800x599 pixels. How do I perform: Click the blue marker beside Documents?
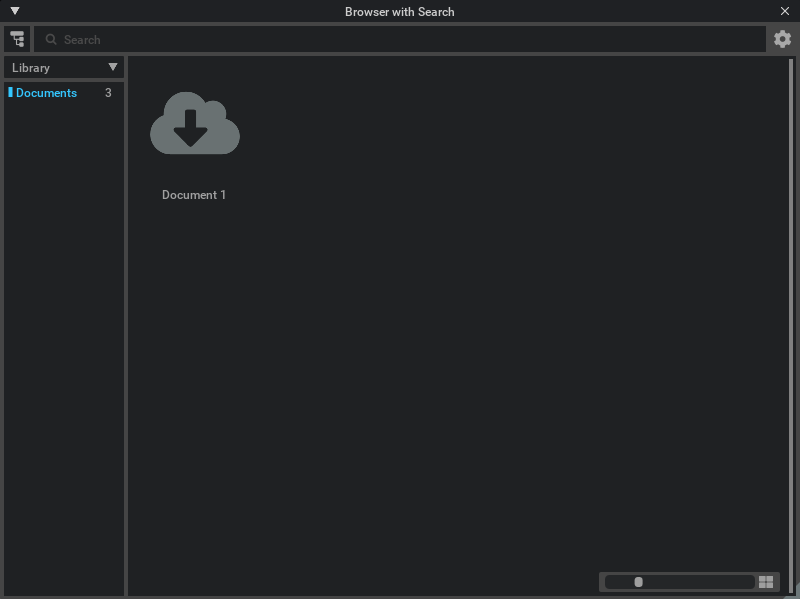pyautogui.click(x=8, y=92)
